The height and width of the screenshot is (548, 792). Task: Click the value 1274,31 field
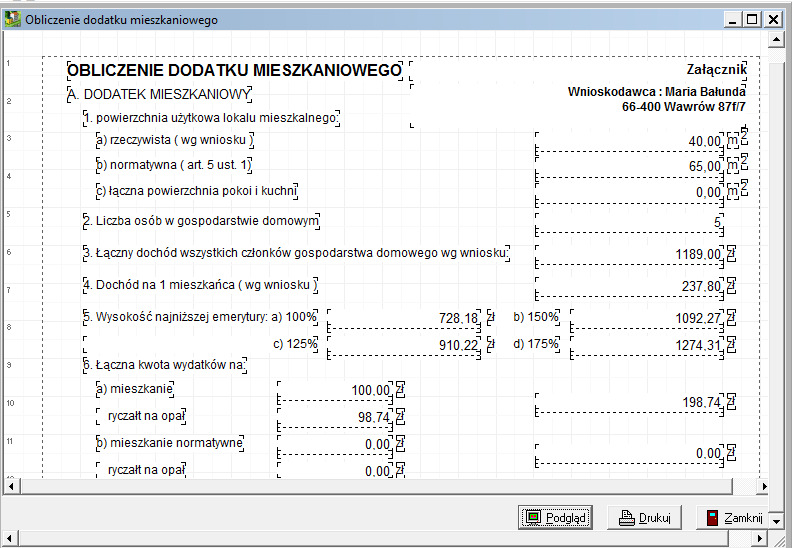point(647,346)
